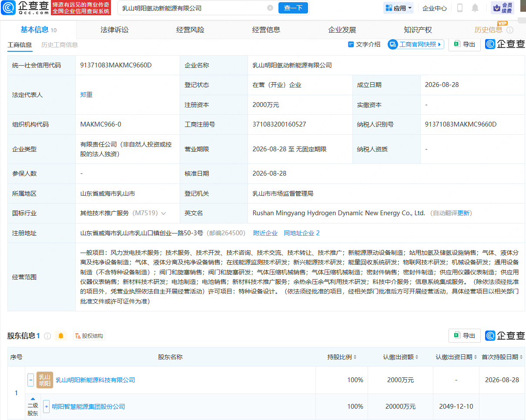
Task: Collapse the 二级股东 arrow
Action: click(x=33, y=398)
